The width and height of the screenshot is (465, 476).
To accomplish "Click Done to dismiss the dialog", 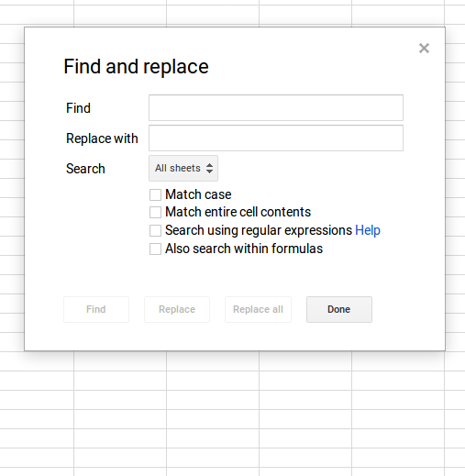I will click(339, 309).
